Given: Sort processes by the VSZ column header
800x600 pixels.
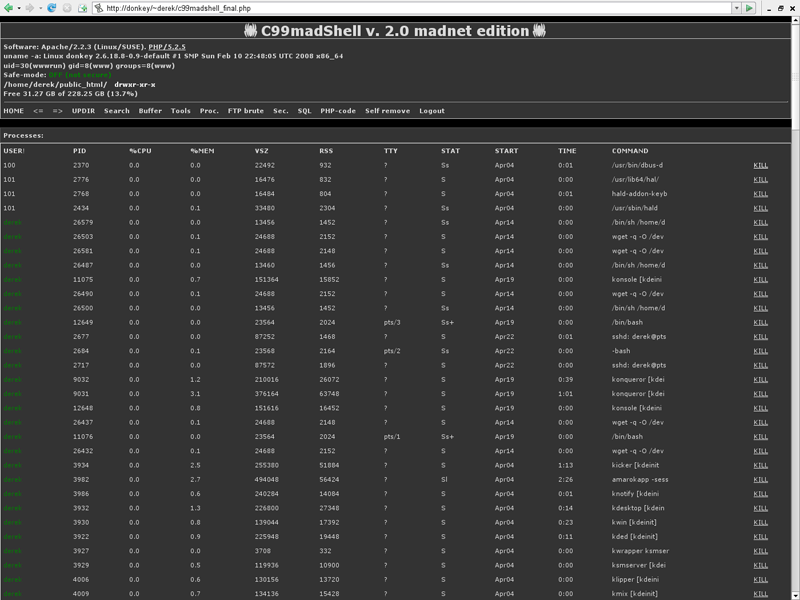Looking at the screenshot, I should pos(262,151).
